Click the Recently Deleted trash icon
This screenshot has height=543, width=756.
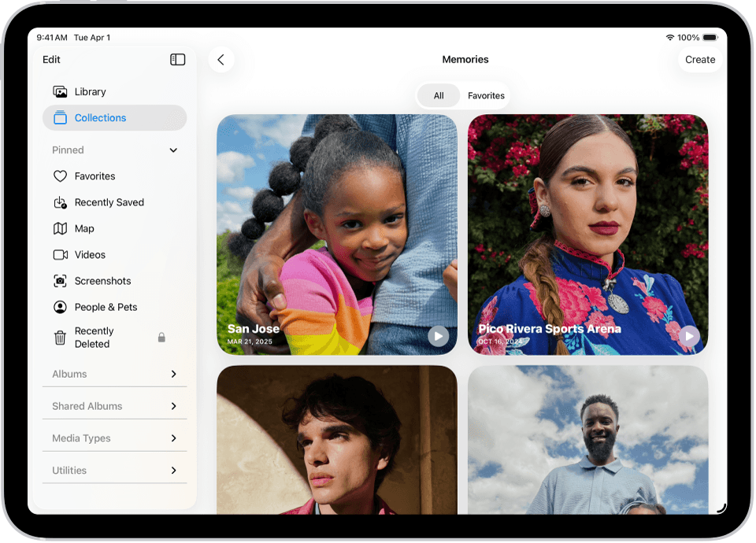tap(60, 338)
